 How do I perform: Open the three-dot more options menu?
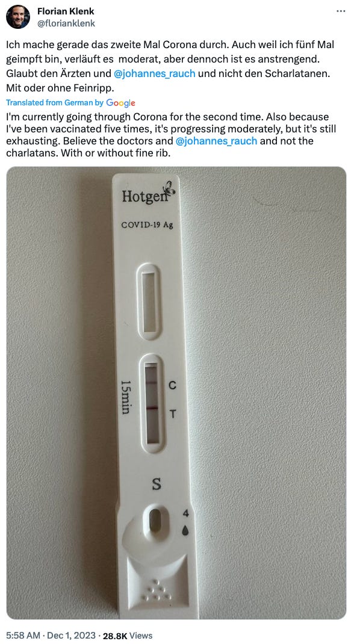[x=341, y=11]
